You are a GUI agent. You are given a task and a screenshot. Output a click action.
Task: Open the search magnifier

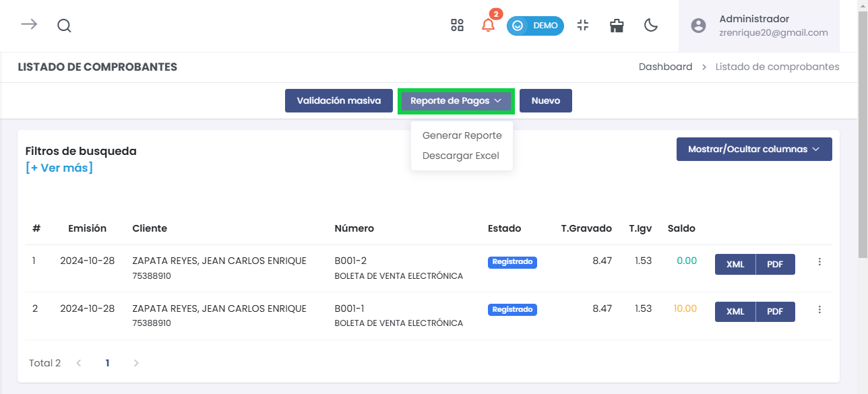pos(64,26)
